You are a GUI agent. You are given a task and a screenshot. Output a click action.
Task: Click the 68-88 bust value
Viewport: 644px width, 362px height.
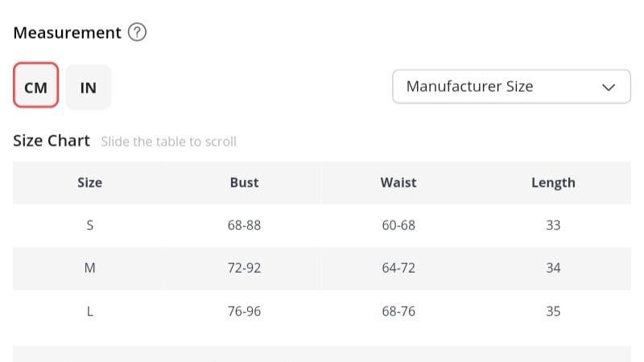pos(244,225)
